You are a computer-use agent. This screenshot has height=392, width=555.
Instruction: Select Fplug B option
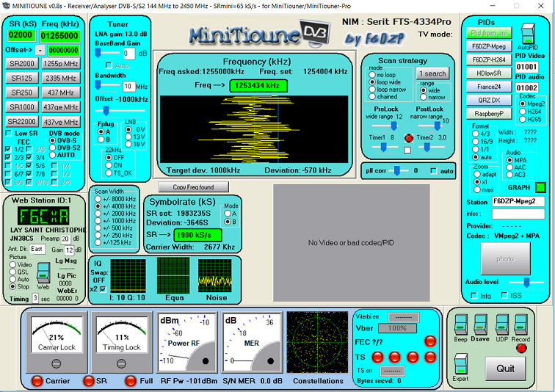101,139
